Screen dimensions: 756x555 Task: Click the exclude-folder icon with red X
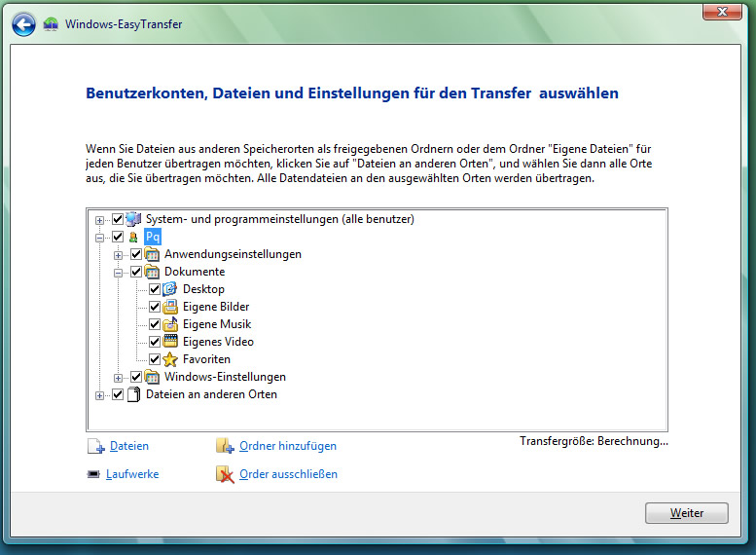tap(225, 474)
